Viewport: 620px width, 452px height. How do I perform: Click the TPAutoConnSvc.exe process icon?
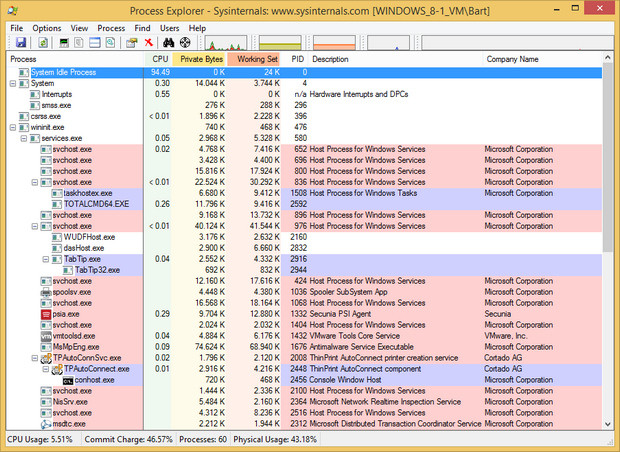[46, 358]
